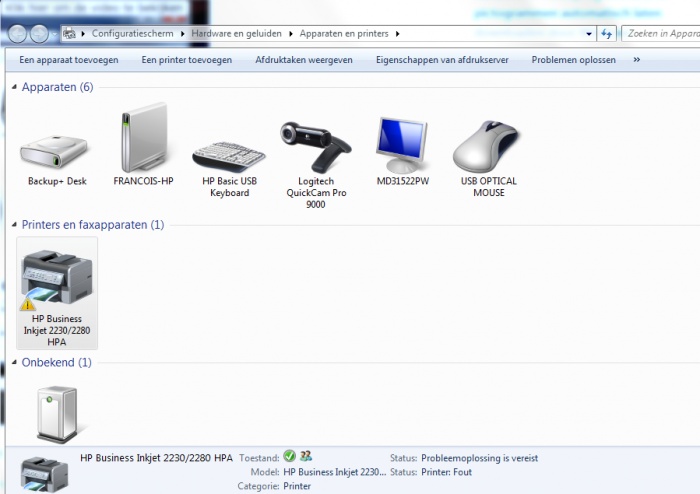Collapse the Apparaten (6) group
The width and height of the screenshot is (700, 494).
pos(14,87)
